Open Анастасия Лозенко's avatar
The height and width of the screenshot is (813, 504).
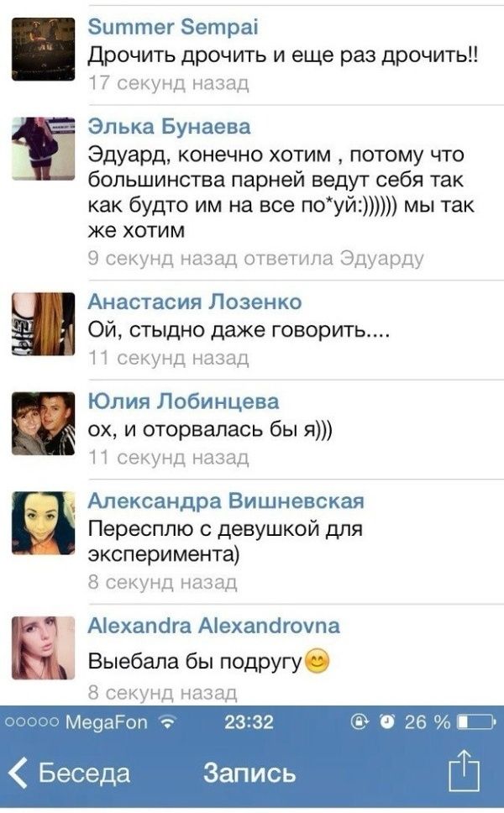(43, 324)
